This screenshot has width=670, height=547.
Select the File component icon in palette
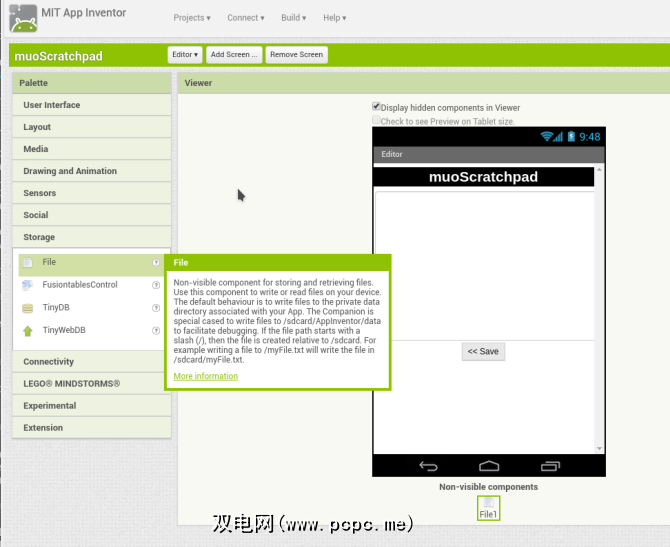point(28,262)
